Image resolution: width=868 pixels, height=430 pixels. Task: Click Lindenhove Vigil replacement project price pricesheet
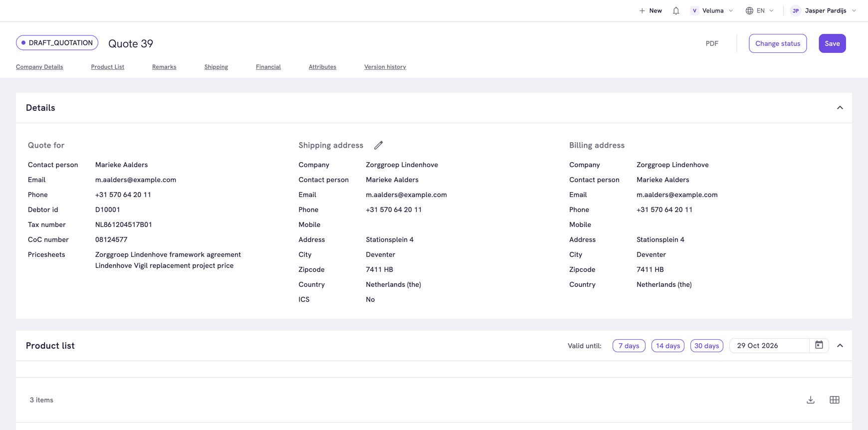(164, 265)
